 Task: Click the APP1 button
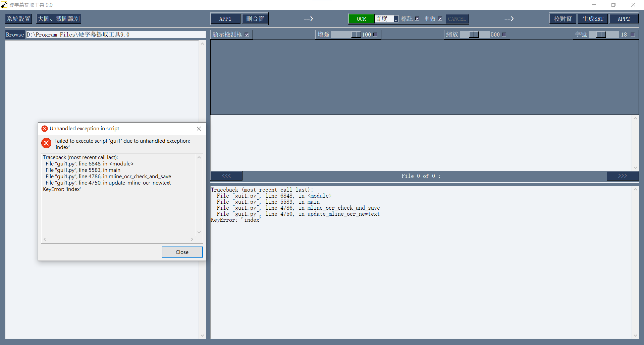tap(225, 19)
